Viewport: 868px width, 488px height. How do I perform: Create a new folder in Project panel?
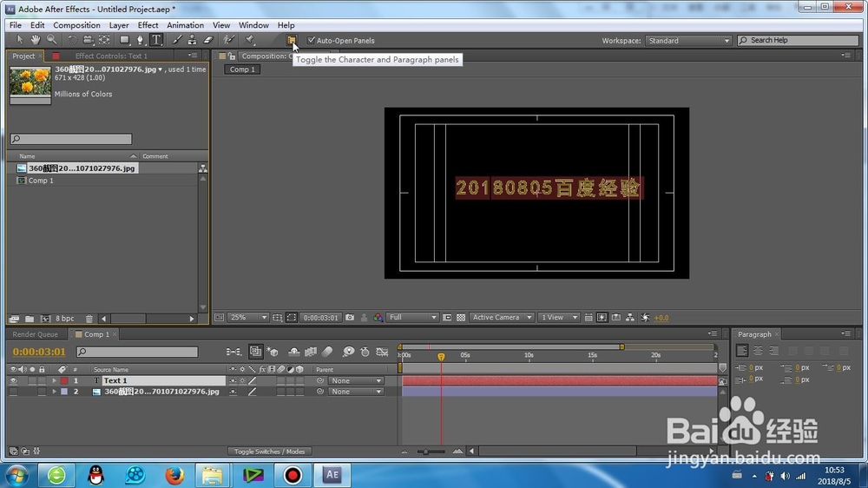coord(30,319)
